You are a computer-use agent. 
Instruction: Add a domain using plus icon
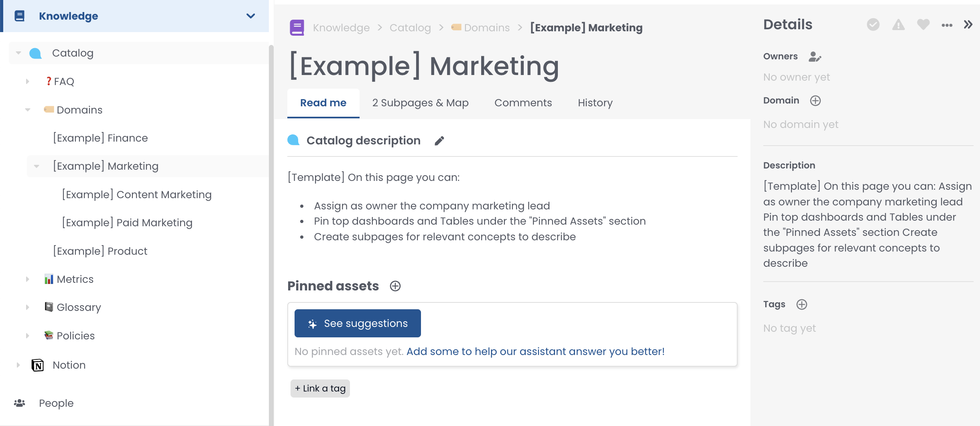(x=815, y=101)
